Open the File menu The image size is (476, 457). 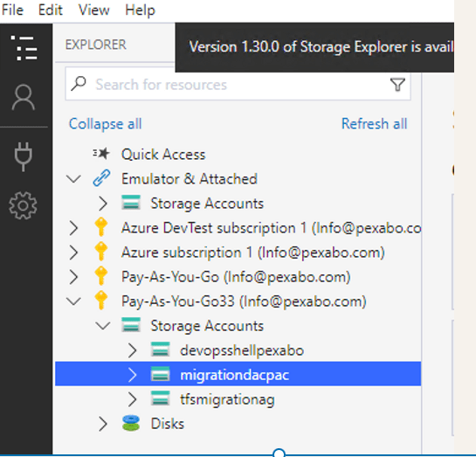point(12,10)
